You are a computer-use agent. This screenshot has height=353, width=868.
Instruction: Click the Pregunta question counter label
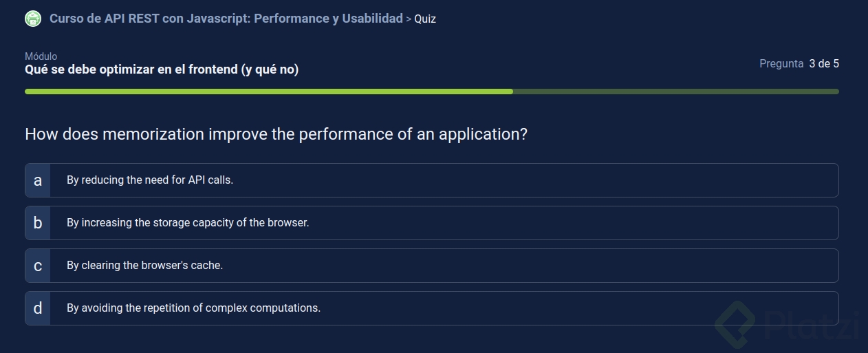781,64
